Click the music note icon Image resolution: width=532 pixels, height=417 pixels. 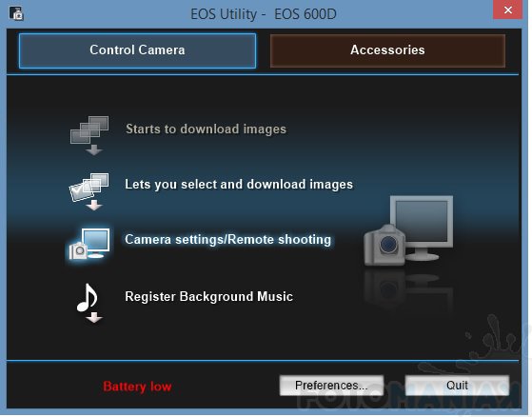88,298
